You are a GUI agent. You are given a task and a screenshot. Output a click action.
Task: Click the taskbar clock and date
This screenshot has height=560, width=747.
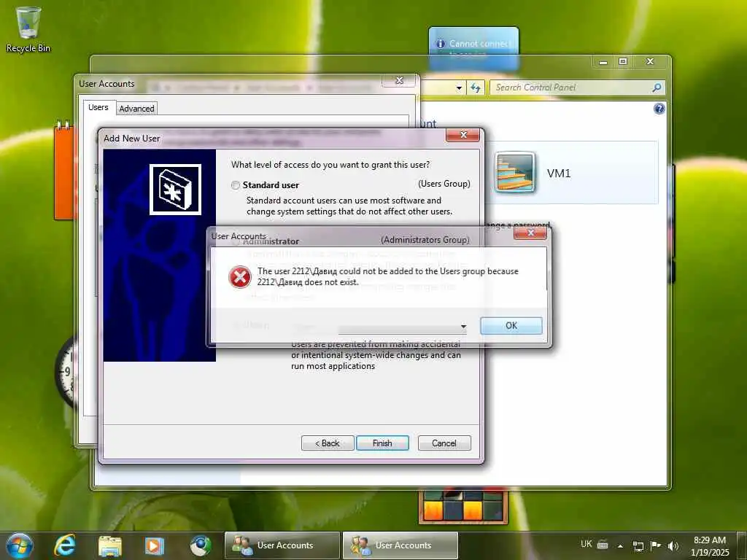pyautogui.click(x=709, y=546)
